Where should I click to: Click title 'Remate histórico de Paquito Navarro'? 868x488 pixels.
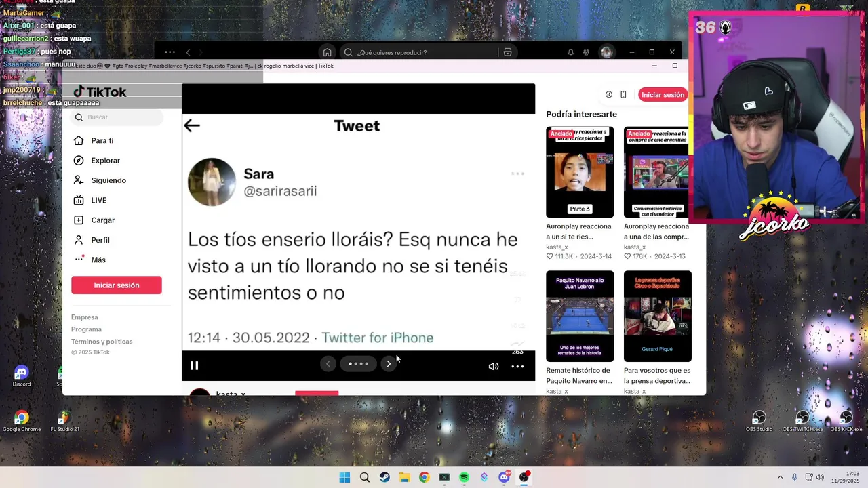pos(579,375)
